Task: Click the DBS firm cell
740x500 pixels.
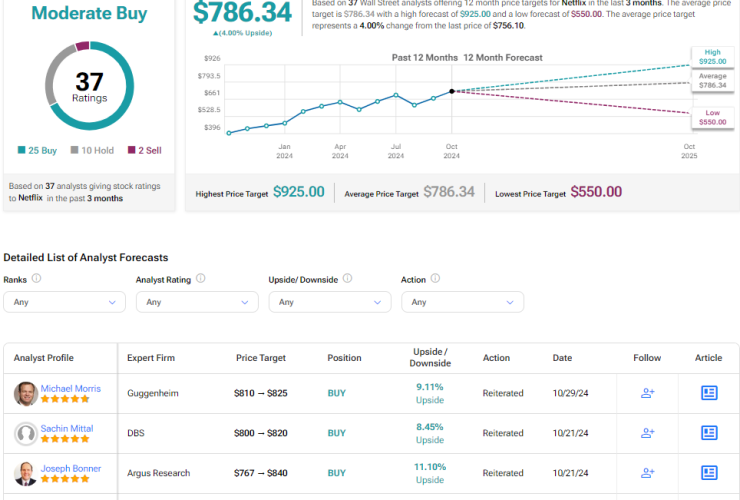Action: point(135,433)
